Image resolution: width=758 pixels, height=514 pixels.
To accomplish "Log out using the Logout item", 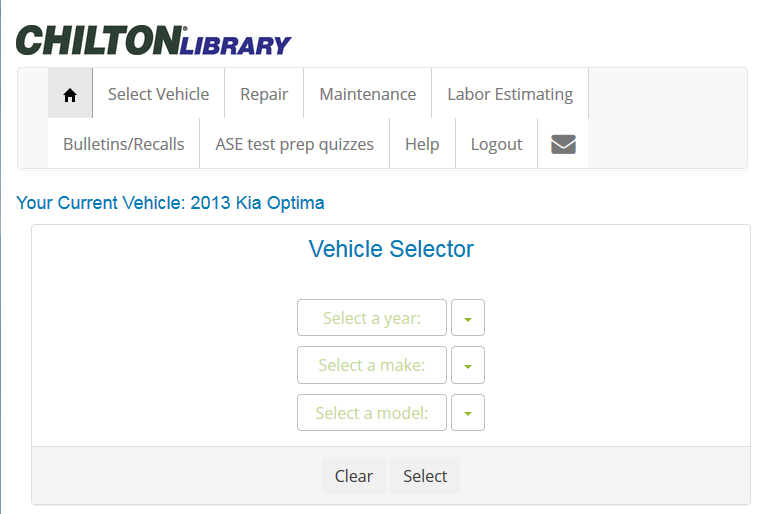I will pos(496,144).
